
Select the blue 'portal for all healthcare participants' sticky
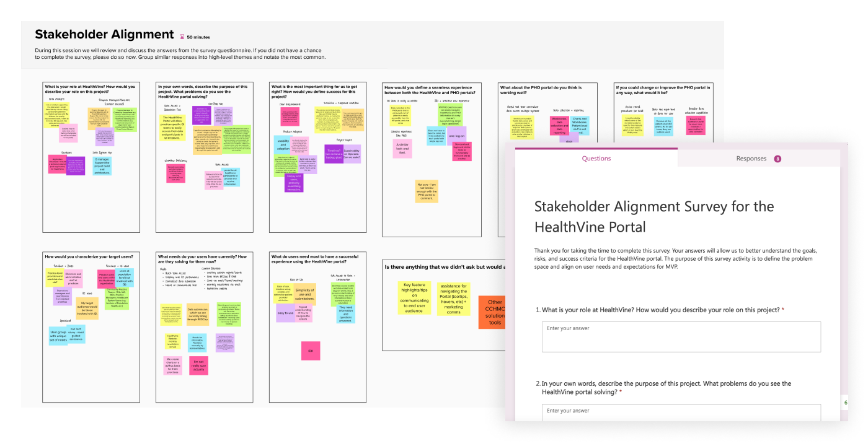tap(231, 177)
